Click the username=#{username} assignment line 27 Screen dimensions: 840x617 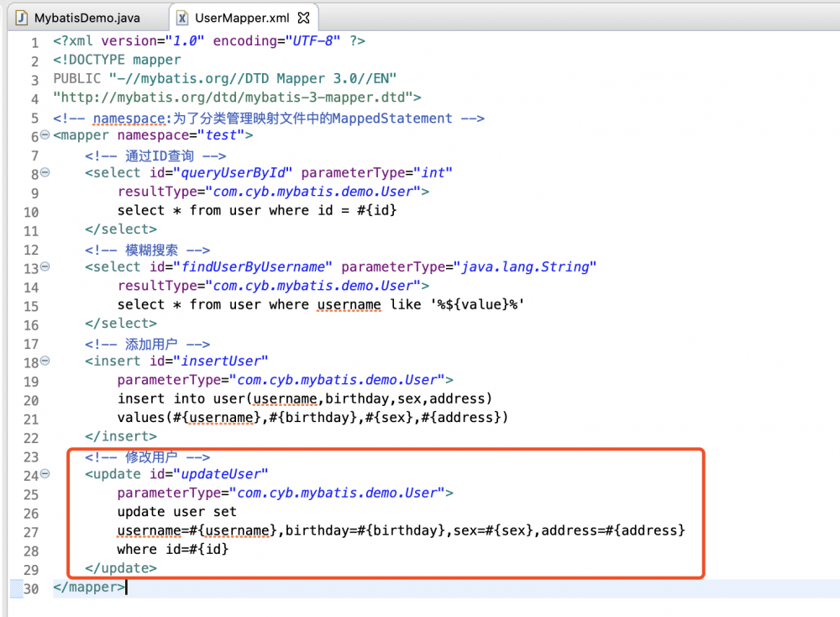(x=402, y=530)
